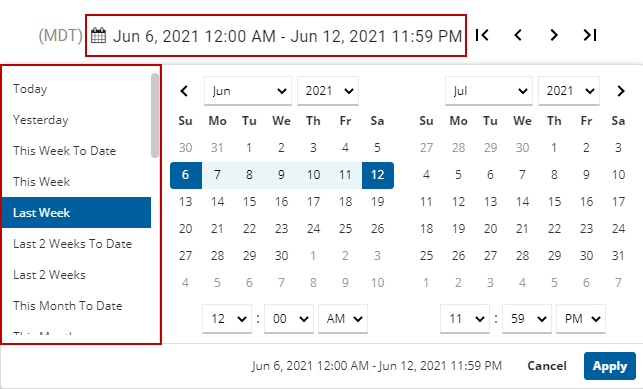Open the Jun month dropdown
Viewport: 643px width, 389px height.
coord(248,91)
